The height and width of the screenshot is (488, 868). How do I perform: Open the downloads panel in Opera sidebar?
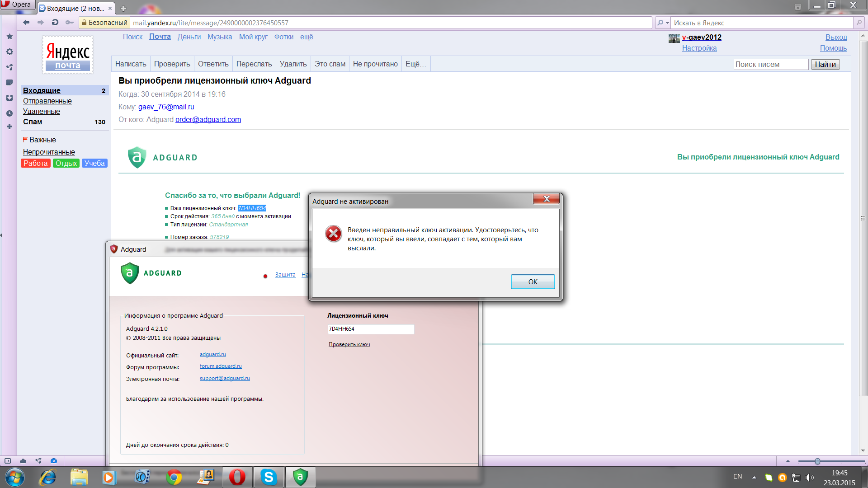tap(9, 98)
